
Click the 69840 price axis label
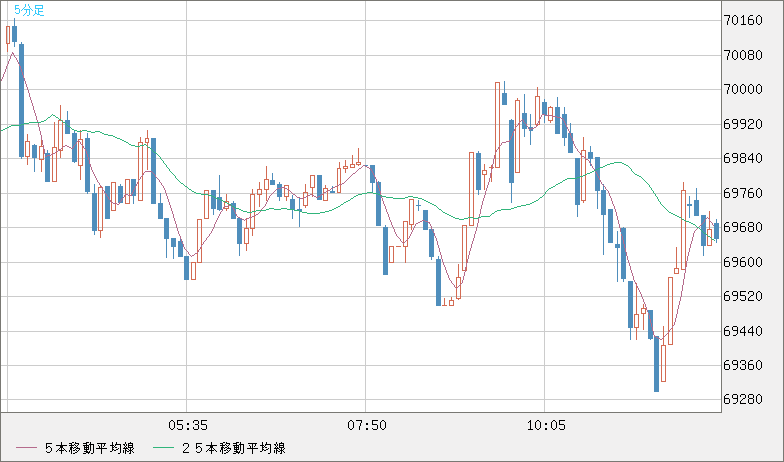click(x=743, y=158)
